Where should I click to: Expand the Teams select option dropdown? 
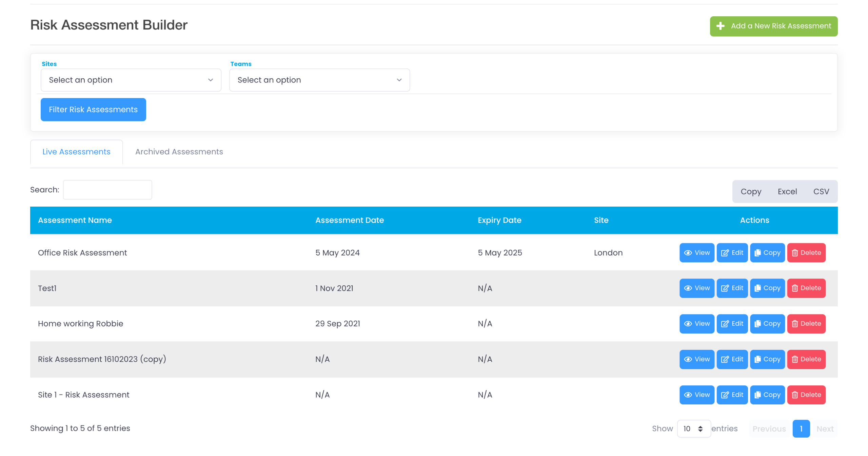pos(319,80)
